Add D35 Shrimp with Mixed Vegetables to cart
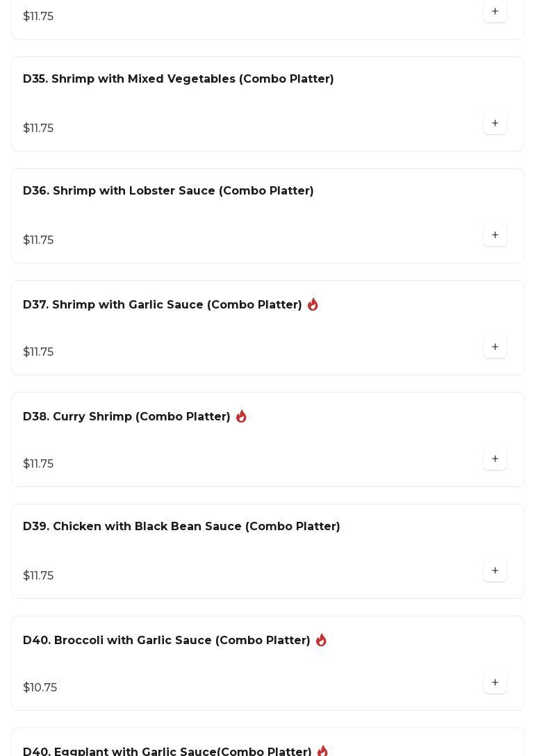The image size is (535, 756). 495,124
